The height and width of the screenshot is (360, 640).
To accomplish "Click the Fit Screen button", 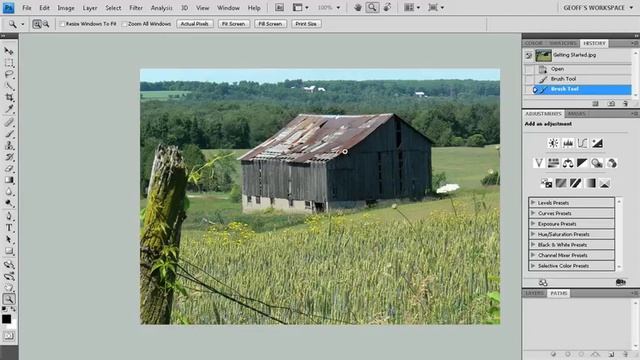I will [x=233, y=24].
